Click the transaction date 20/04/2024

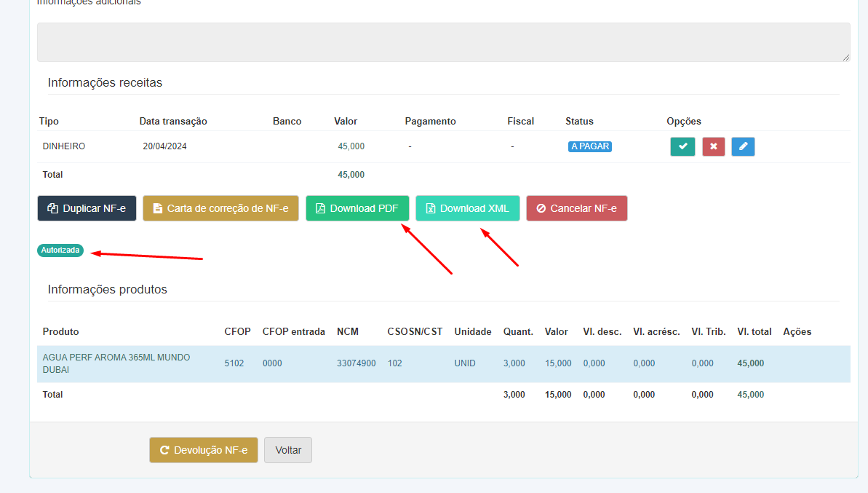pyautogui.click(x=165, y=146)
